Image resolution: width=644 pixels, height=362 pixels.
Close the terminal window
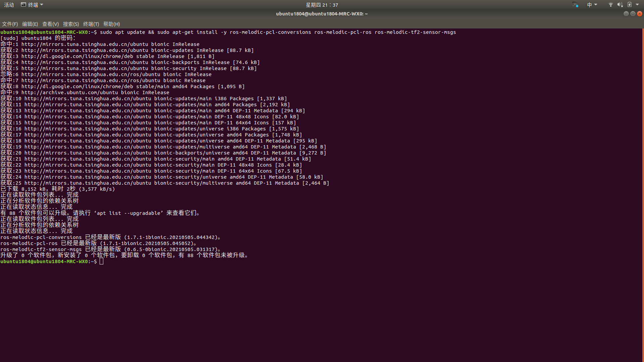click(640, 14)
